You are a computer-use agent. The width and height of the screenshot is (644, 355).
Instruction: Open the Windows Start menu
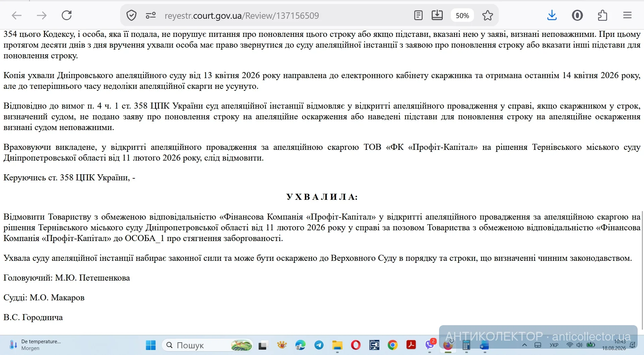151,345
